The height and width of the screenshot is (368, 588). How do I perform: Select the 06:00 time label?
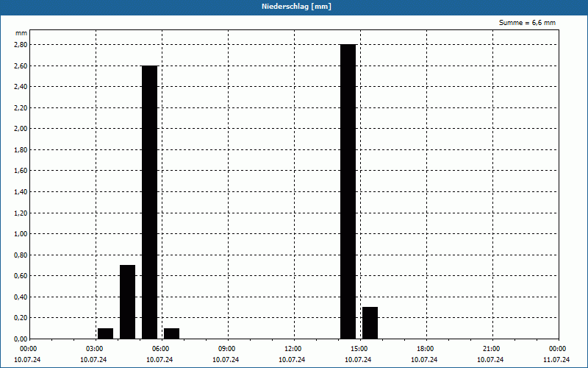pyautogui.click(x=162, y=349)
